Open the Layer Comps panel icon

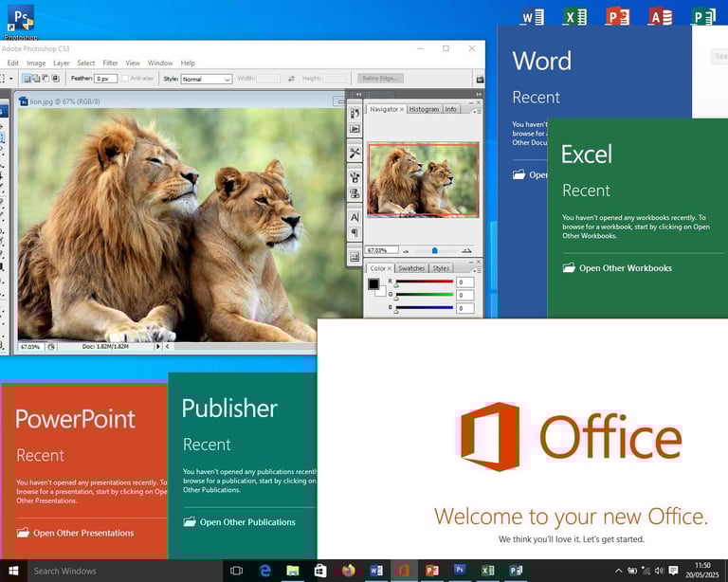pos(355,257)
